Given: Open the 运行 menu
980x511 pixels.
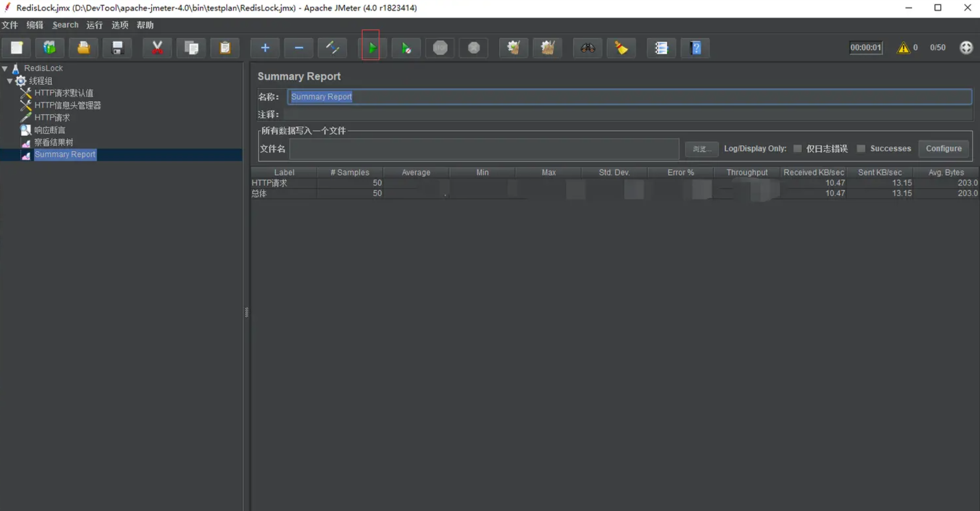Looking at the screenshot, I should pyautogui.click(x=94, y=25).
